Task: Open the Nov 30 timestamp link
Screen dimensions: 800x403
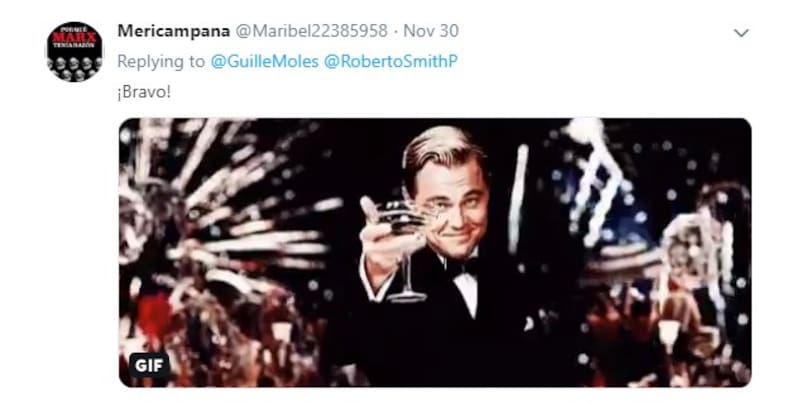Action: (431, 31)
